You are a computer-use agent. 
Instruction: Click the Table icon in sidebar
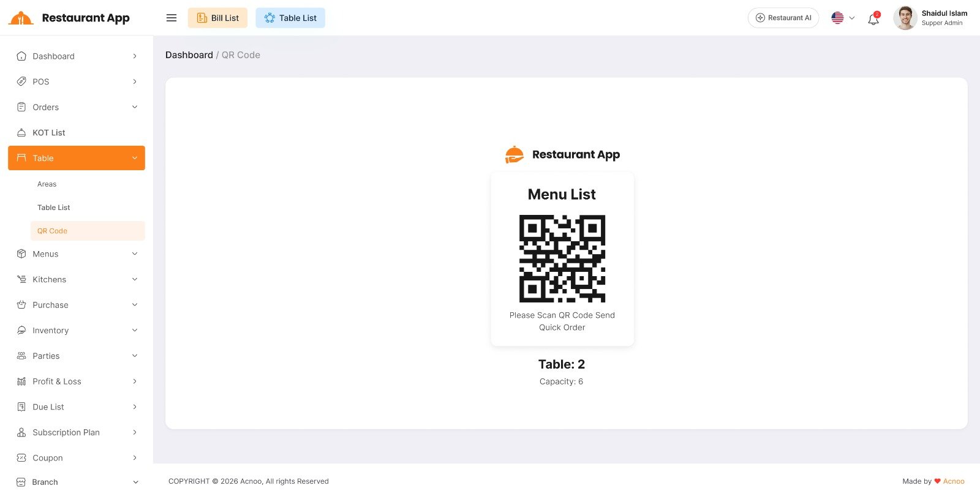pyautogui.click(x=21, y=158)
